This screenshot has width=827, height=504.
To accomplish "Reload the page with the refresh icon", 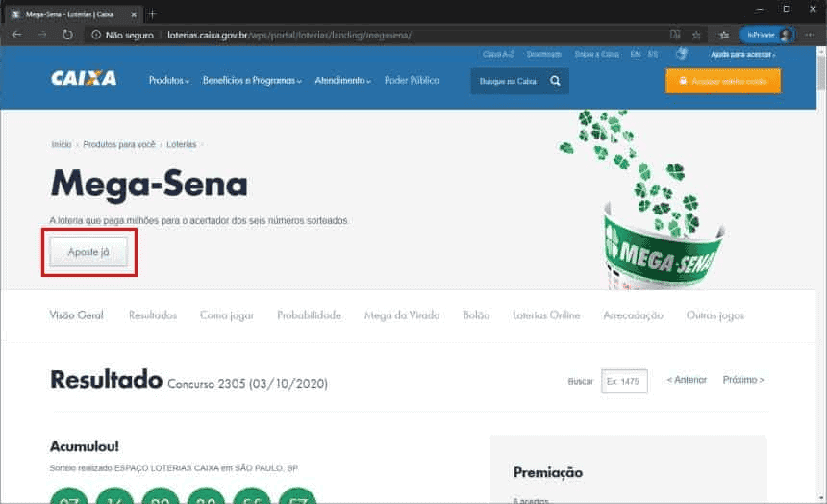I will click(x=67, y=35).
